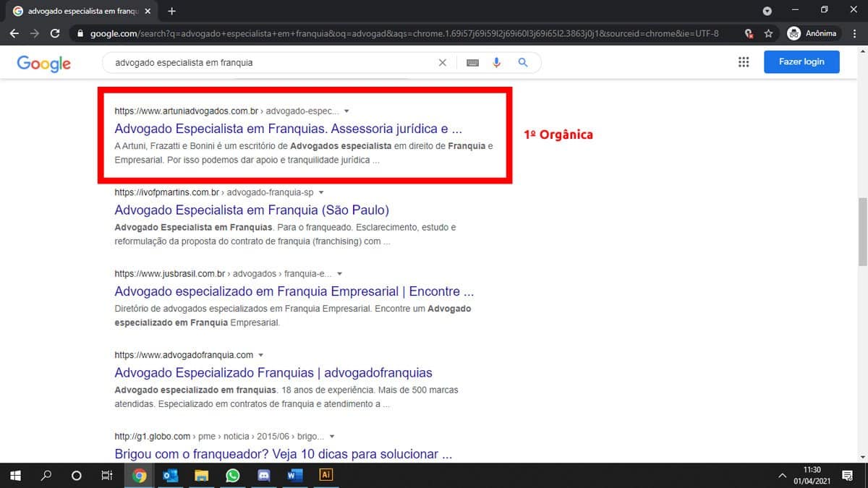
Task: Go back to the previous page
Action: pyautogui.click(x=14, y=33)
